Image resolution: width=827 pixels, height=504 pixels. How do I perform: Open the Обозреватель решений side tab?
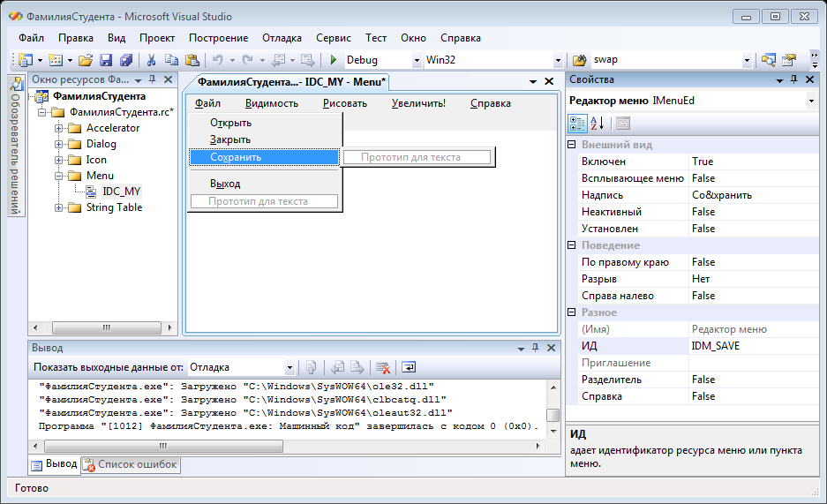(17, 146)
